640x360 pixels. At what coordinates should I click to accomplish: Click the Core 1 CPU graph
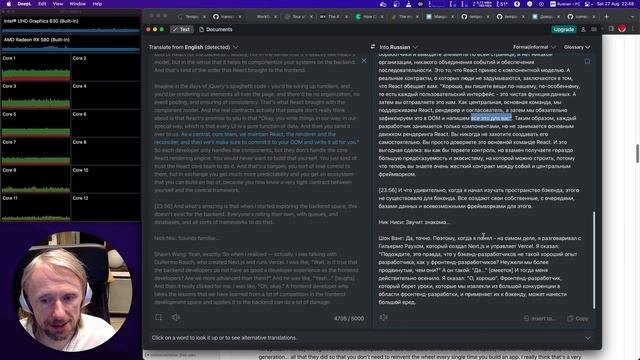click(x=36, y=68)
